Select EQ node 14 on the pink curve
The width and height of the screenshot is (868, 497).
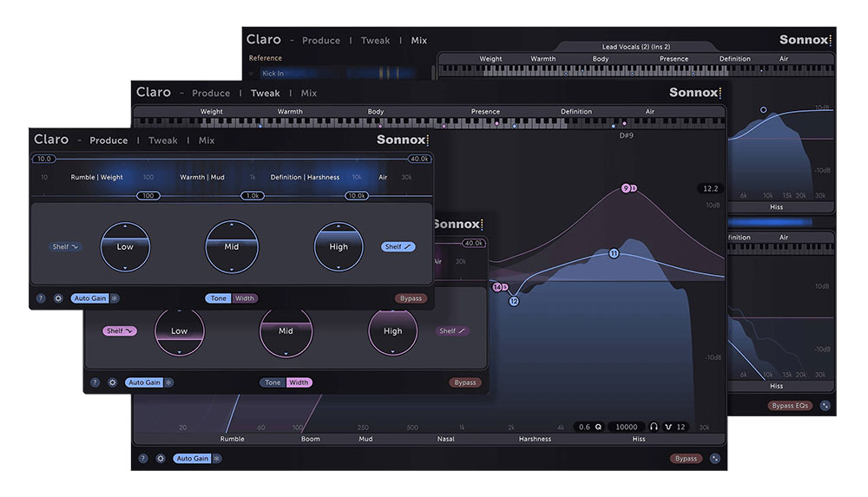tap(497, 287)
